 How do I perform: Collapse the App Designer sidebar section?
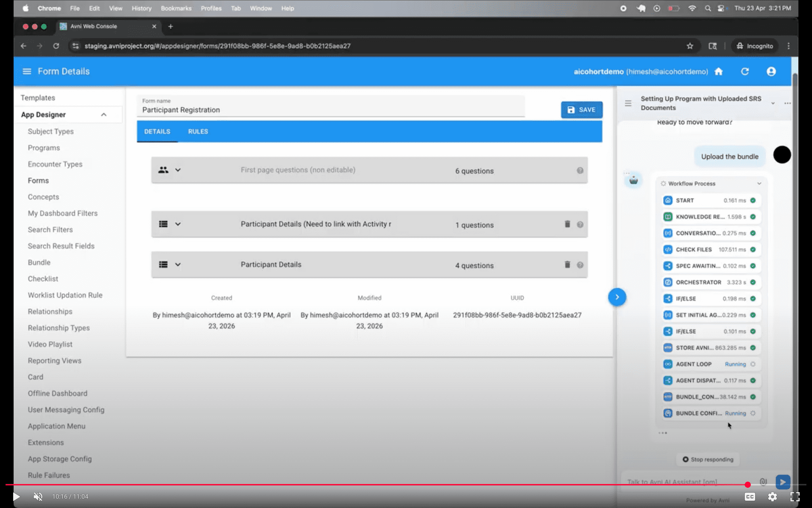pyautogui.click(x=104, y=114)
